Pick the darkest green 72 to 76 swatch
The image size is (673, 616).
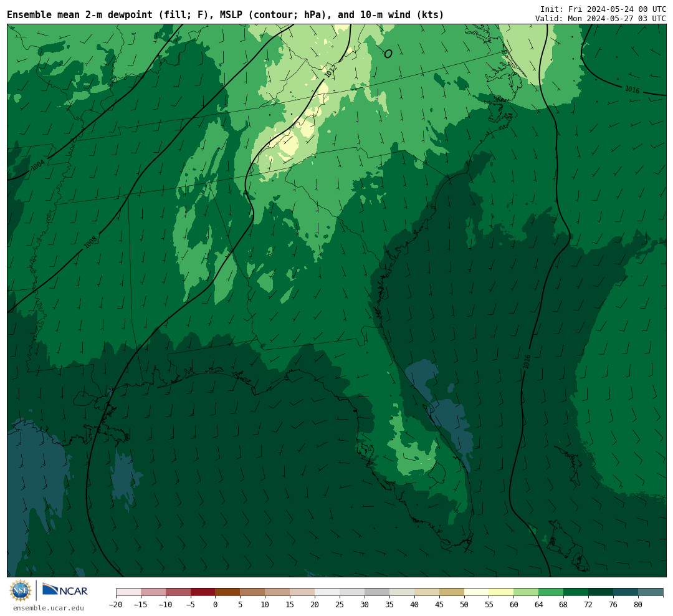[x=601, y=592]
